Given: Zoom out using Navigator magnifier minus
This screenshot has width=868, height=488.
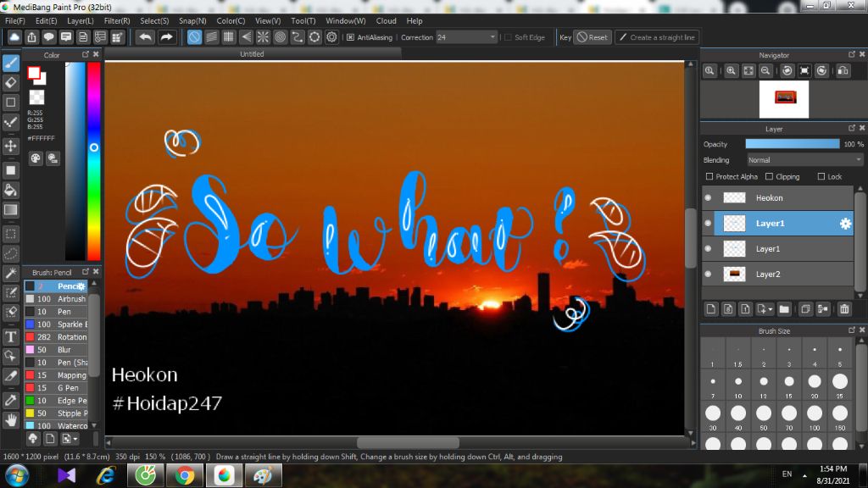Looking at the screenshot, I should pyautogui.click(x=765, y=71).
